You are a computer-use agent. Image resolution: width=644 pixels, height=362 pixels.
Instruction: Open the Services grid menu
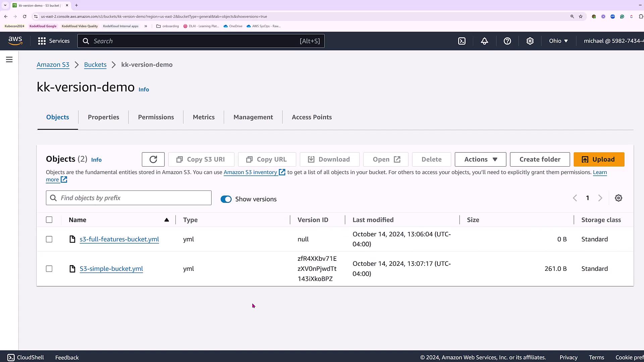[x=54, y=41]
